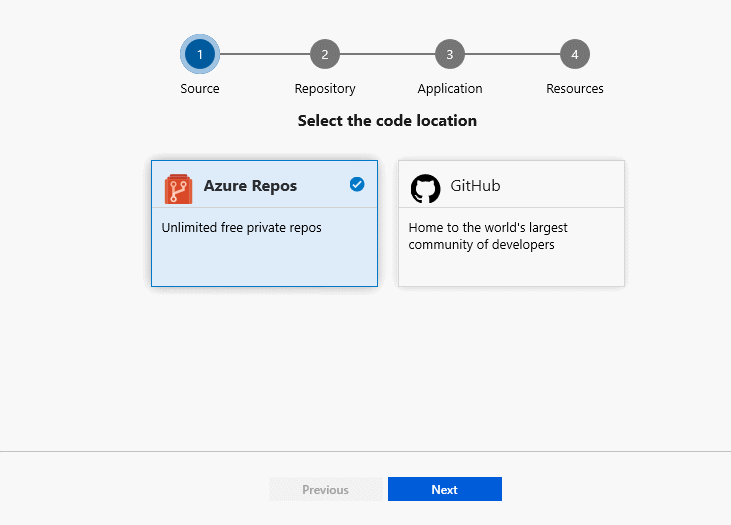Click 'Home to the world's largest' description
This screenshot has height=525, width=731.
488,236
